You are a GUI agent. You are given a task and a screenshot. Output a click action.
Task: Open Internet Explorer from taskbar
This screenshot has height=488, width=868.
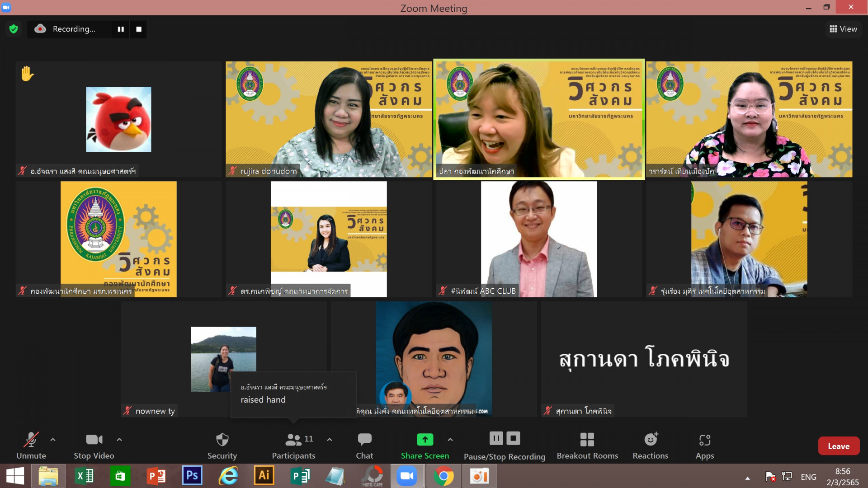228,476
